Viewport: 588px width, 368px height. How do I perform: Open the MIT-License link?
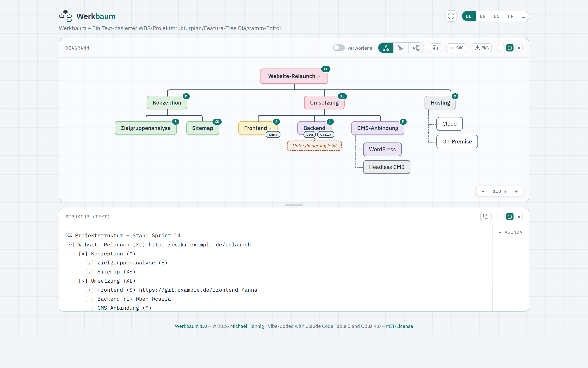click(x=399, y=326)
